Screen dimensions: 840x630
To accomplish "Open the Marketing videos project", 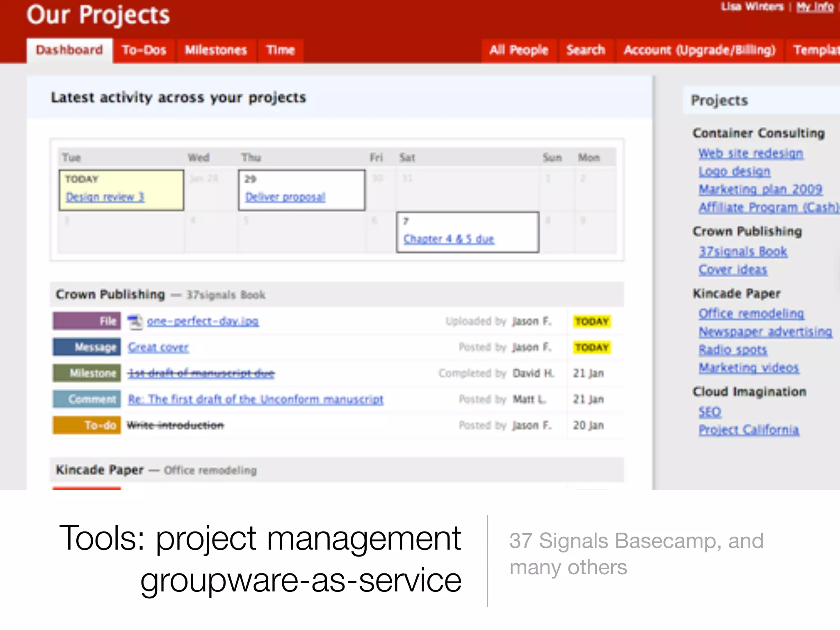I will coord(749,367).
